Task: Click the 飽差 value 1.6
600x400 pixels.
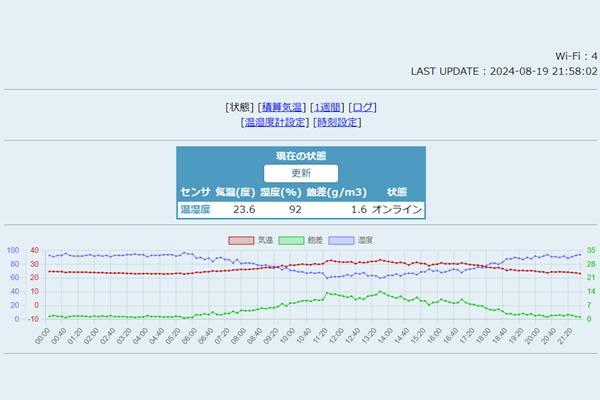Action: 358,210
